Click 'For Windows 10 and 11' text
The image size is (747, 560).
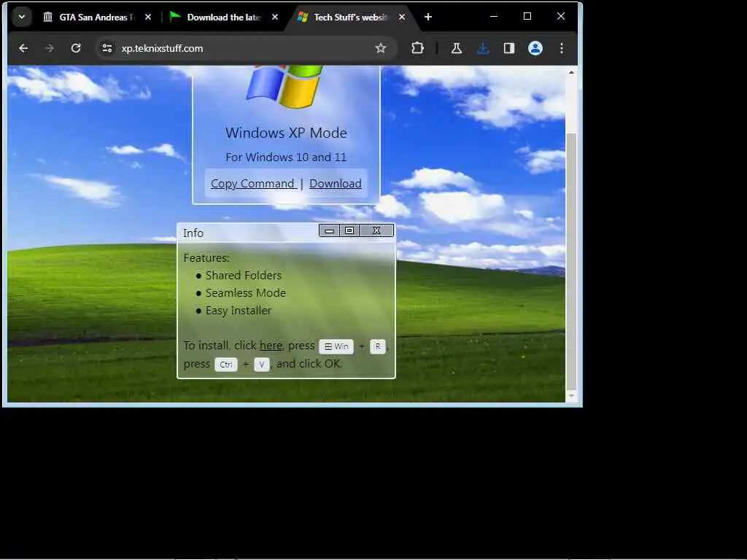[x=286, y=157]
